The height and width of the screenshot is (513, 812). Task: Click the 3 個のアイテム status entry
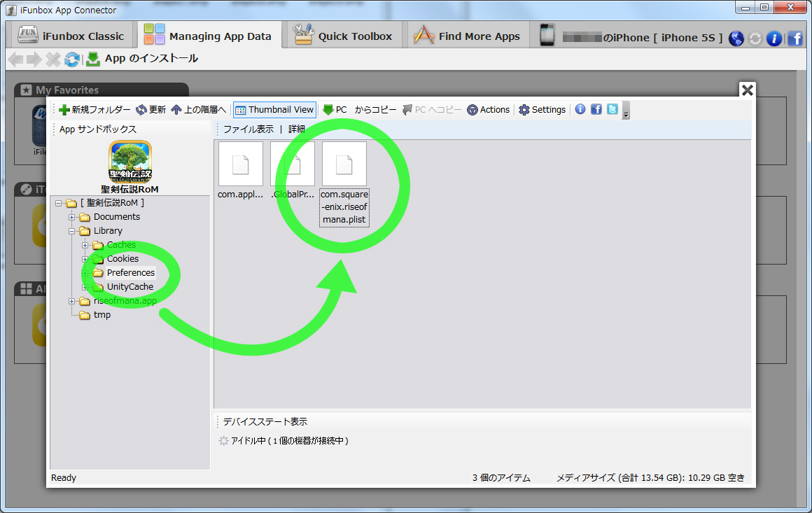501,478
